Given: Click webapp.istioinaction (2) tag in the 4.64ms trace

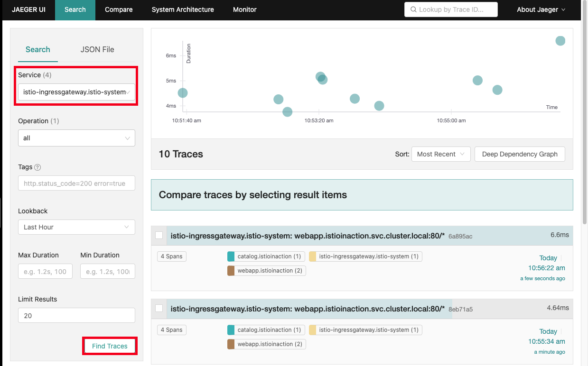Looking at the screenshot, I should [x=267, y=344].
